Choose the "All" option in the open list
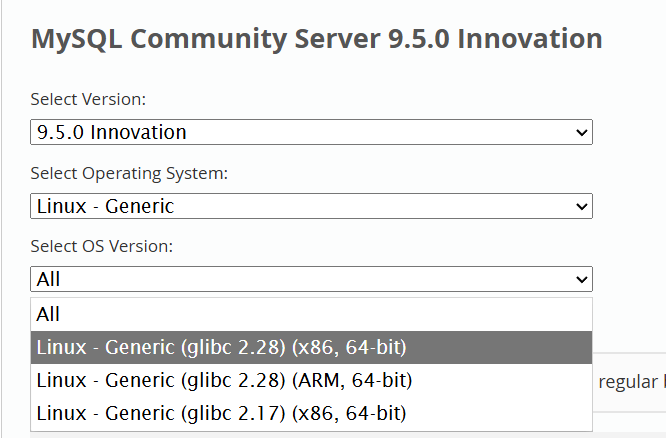 (48, 314)
